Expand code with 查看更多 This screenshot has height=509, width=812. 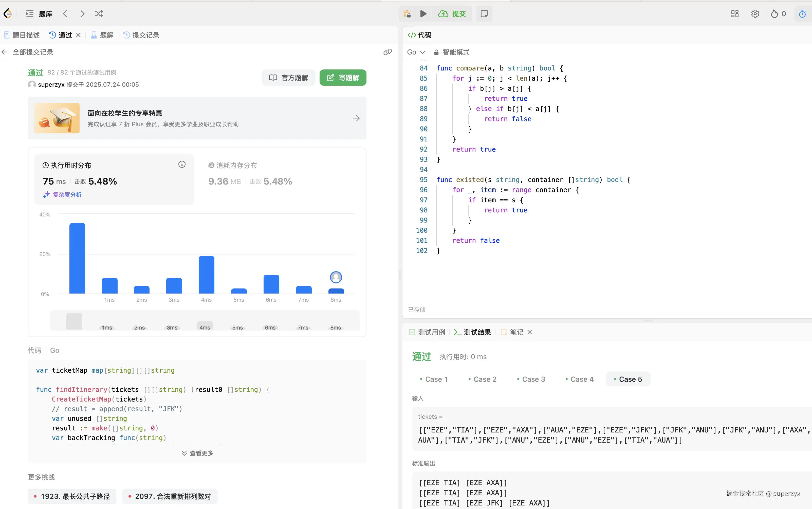(197, 453)
